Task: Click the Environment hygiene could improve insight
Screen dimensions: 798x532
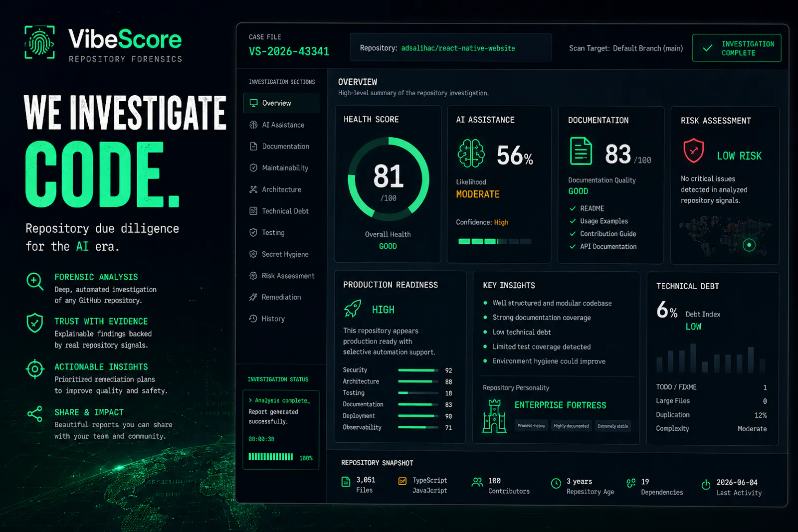Action: (549, 361)
